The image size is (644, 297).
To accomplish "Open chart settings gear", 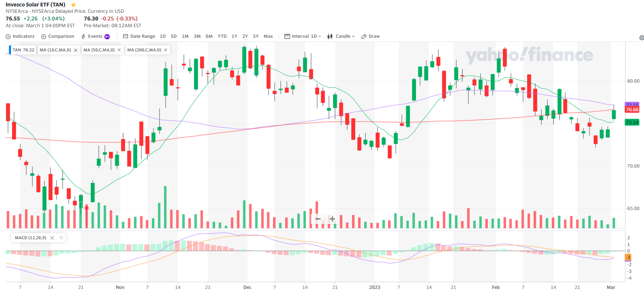I will [641, 38].
